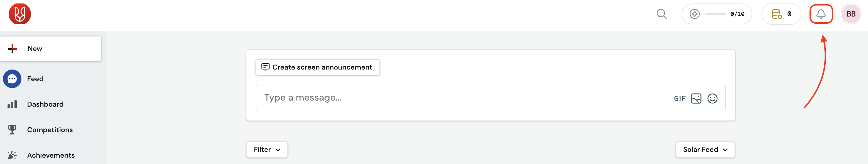Screen dimensions: 868x164
Task: Open the Solar Feed dropdown
Action: (x=705, y=149)
